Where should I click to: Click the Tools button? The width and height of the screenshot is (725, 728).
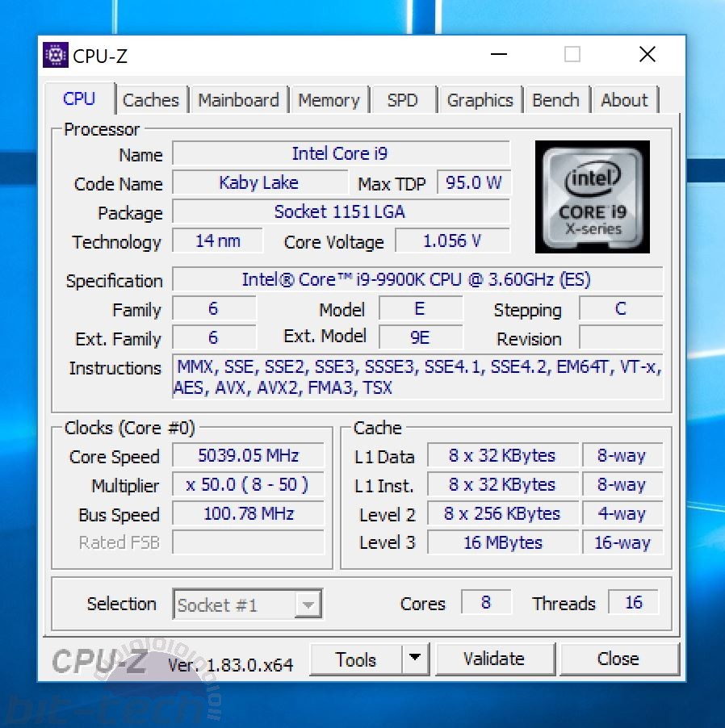coord(358,659)
